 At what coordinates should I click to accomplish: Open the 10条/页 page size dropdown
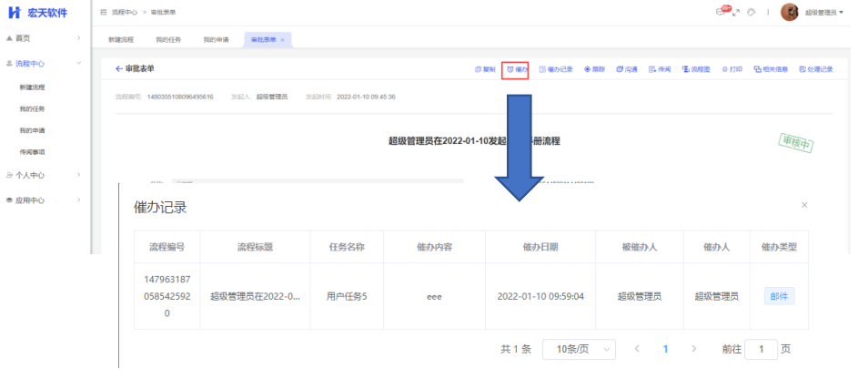click(579, 349)
